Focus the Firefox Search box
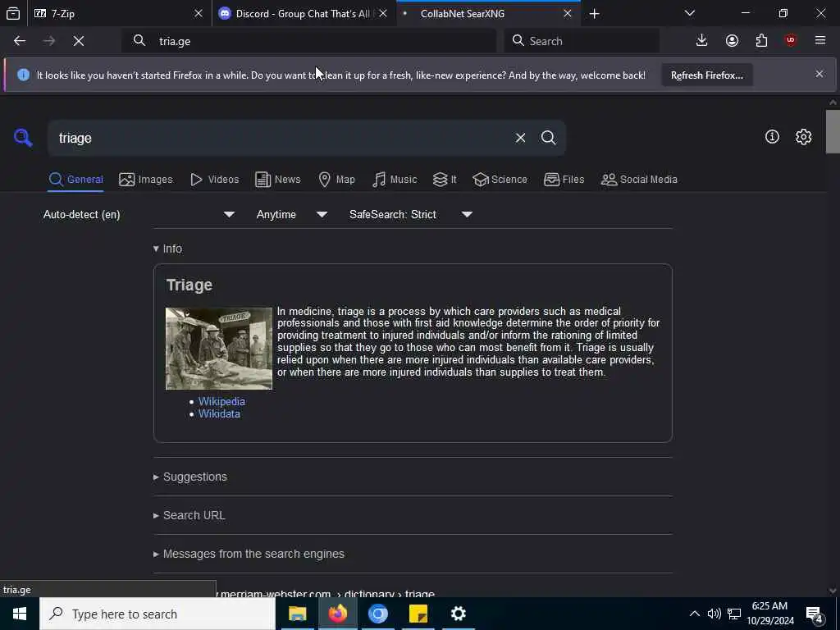840x630 pixels. 582,41
